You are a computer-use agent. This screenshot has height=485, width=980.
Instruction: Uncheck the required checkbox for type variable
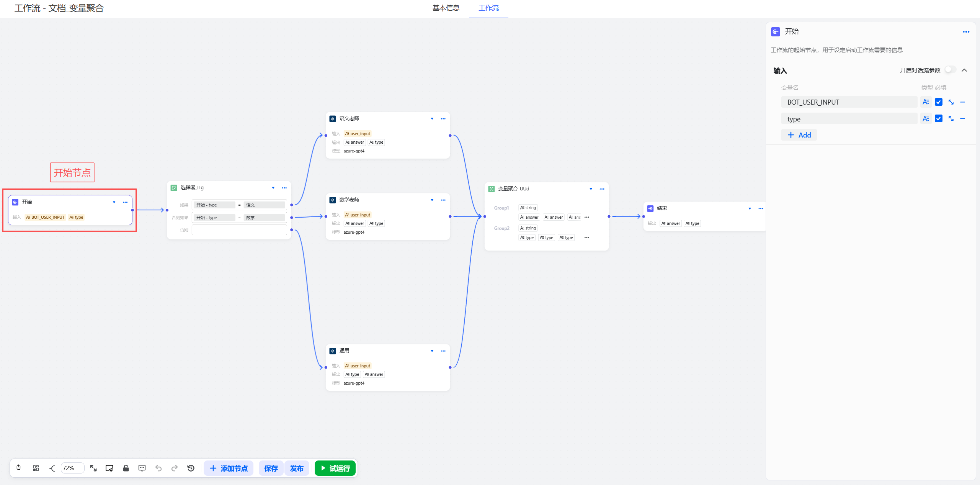[x=938, y=118]
